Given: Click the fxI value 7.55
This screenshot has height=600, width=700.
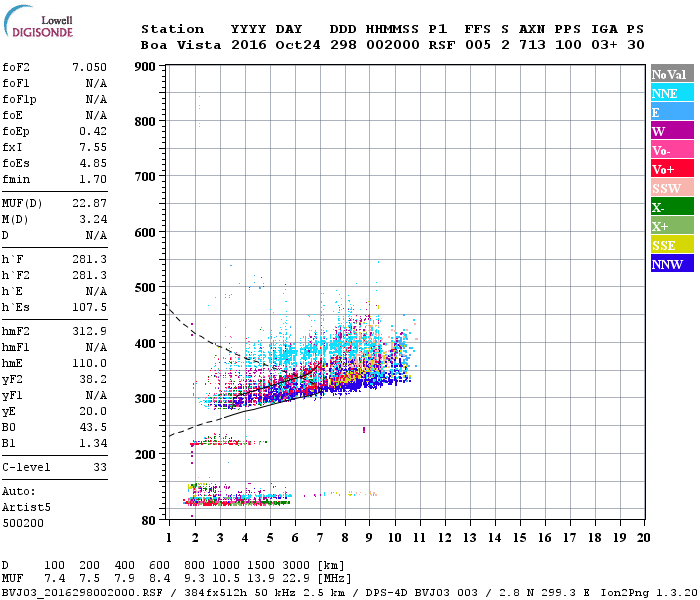Looking at the screenshot, I should (x=93, y=147).
